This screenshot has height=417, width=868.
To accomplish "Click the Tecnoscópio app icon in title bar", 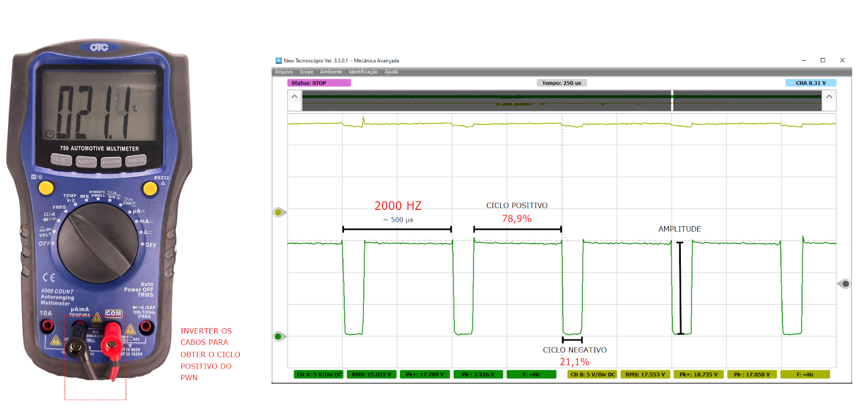I will tap(278, 61).
